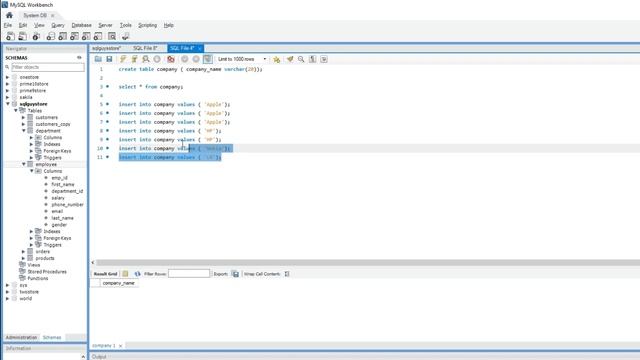This screenshot has height=360, width=640.
Task: Rollback the transaction icon
Action: tap(196, 59)
